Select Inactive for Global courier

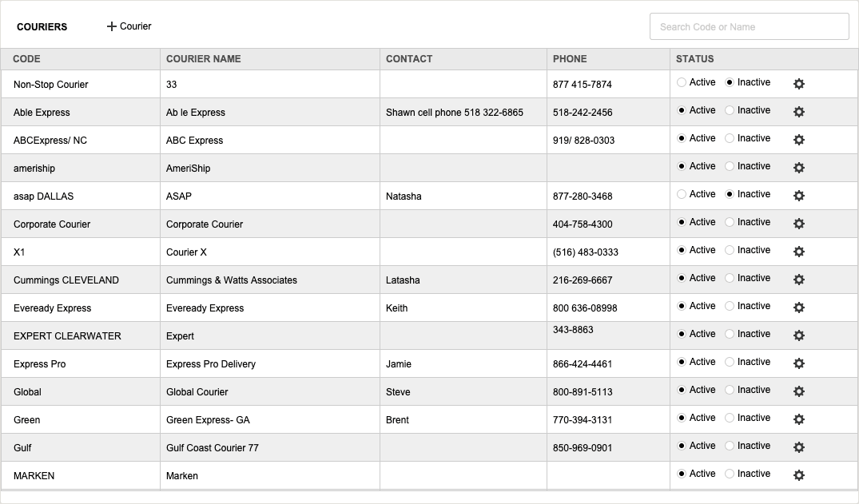[730, 390]
